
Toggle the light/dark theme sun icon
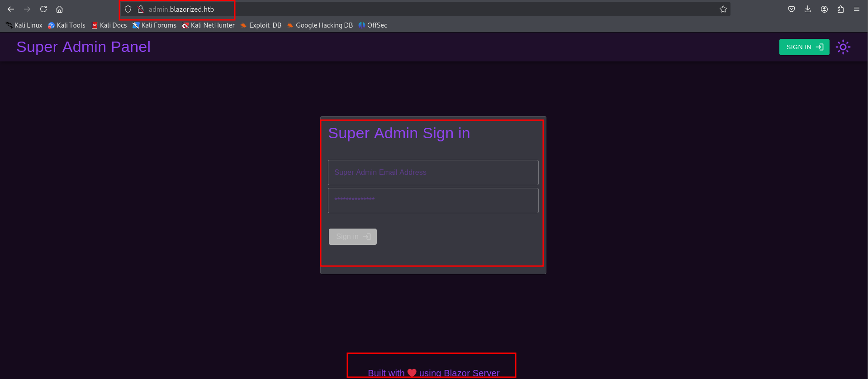coord(843,47)
